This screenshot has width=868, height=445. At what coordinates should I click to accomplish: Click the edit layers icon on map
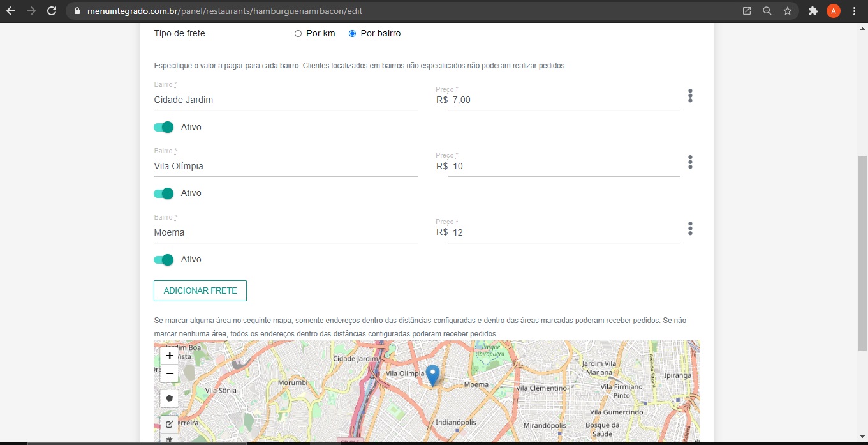click(169, 424)
